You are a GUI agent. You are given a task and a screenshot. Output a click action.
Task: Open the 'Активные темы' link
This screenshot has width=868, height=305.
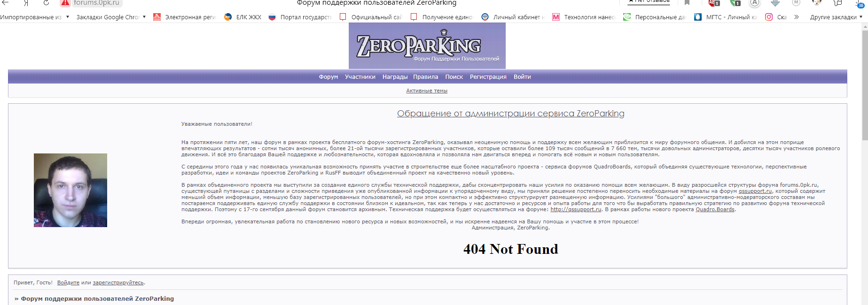pos(427,91)
